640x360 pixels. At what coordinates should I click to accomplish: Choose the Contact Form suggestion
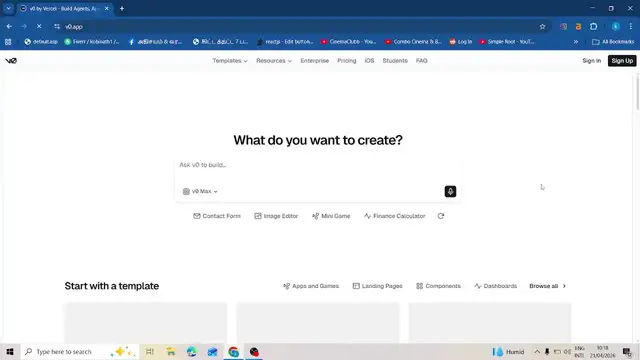217,216
